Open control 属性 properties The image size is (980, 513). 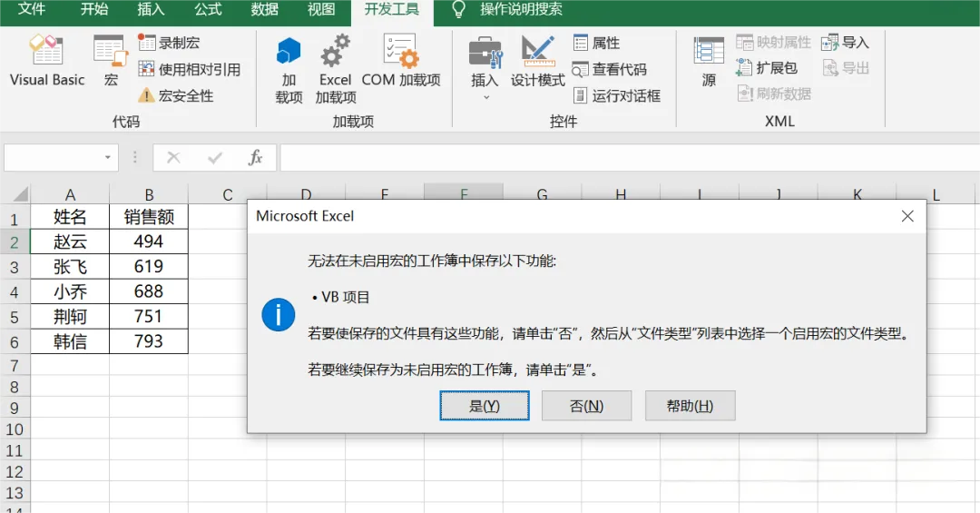click(597, 43)
